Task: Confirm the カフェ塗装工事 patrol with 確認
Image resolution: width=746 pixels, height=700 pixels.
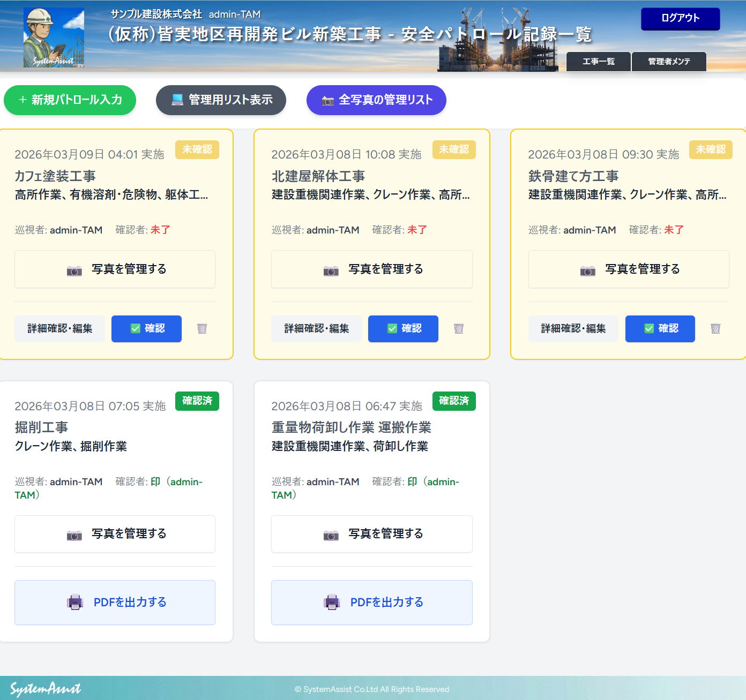Action: (x=146, y=329)
